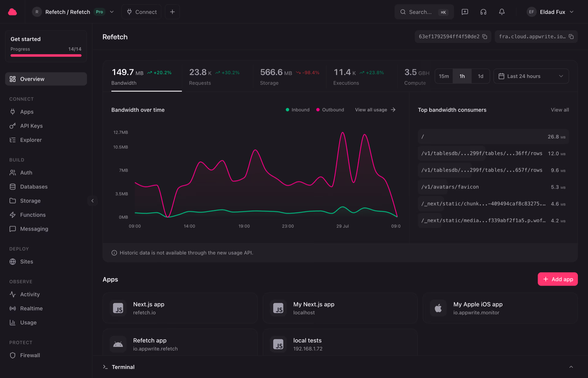This screenshot has width=588, height=378.
Task: Open Sites under Deploy
Action: click(x=46, y=262)
